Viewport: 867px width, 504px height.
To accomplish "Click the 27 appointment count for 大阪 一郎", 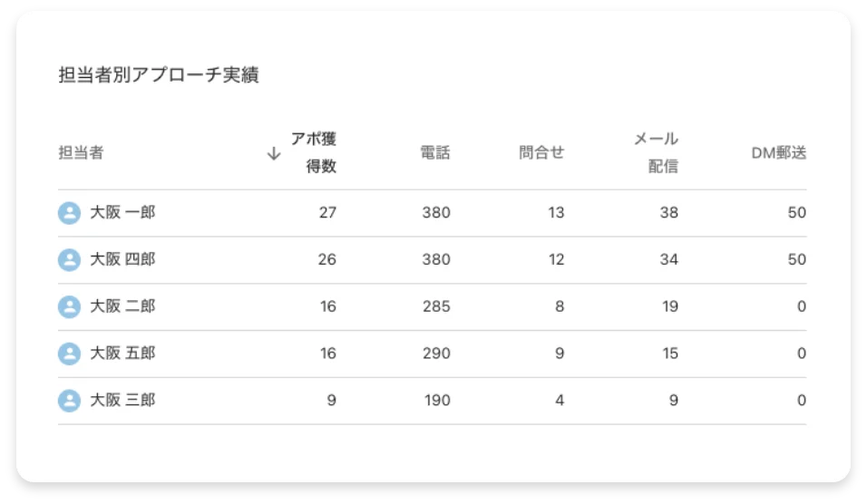I will [327, 213].
